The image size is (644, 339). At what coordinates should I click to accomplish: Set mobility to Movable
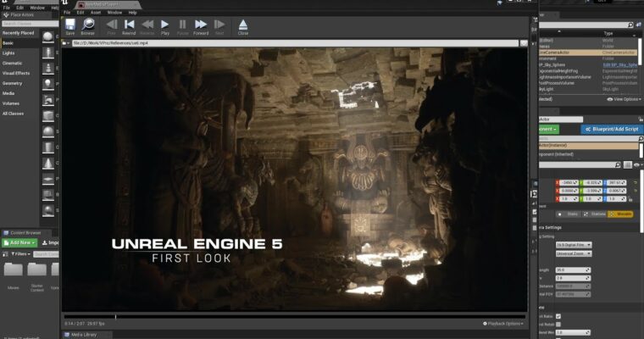point(620,214)
